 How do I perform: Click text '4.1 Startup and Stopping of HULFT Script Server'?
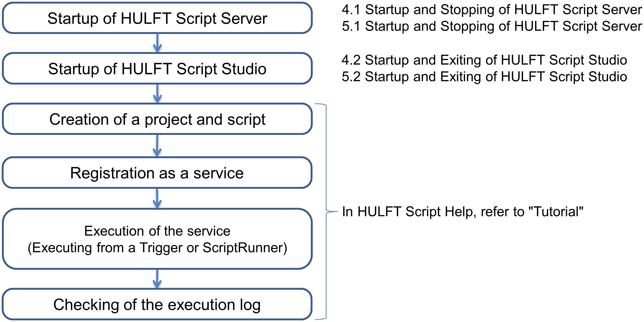click(x=492, y=10)
